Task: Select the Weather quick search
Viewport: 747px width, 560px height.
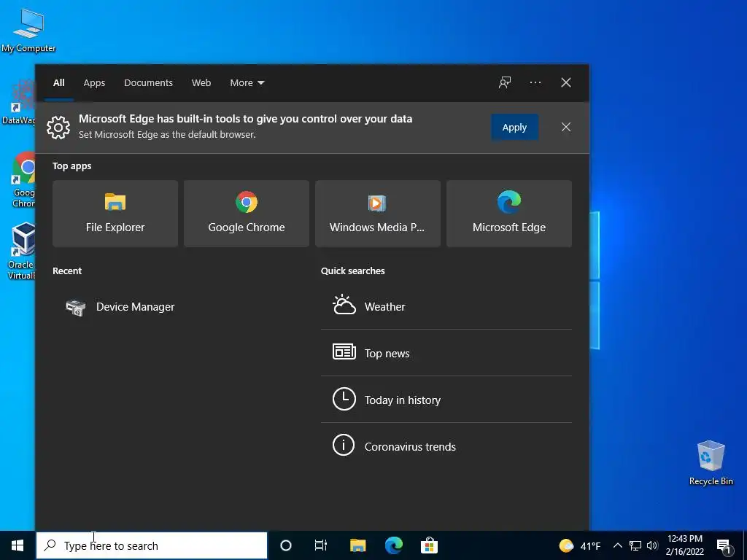Action: tap(446, 307)
